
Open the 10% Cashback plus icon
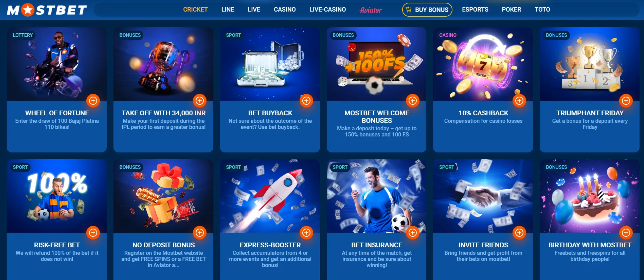519,101
